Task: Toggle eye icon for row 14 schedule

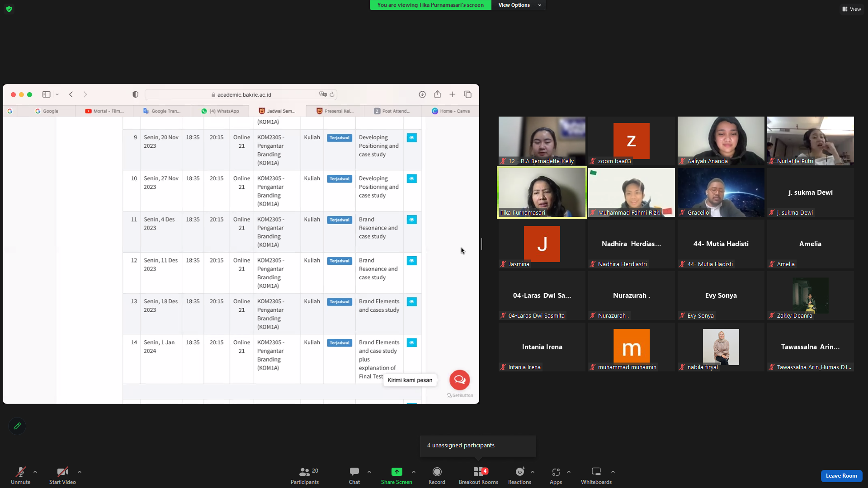Action: tap(412, 343)
